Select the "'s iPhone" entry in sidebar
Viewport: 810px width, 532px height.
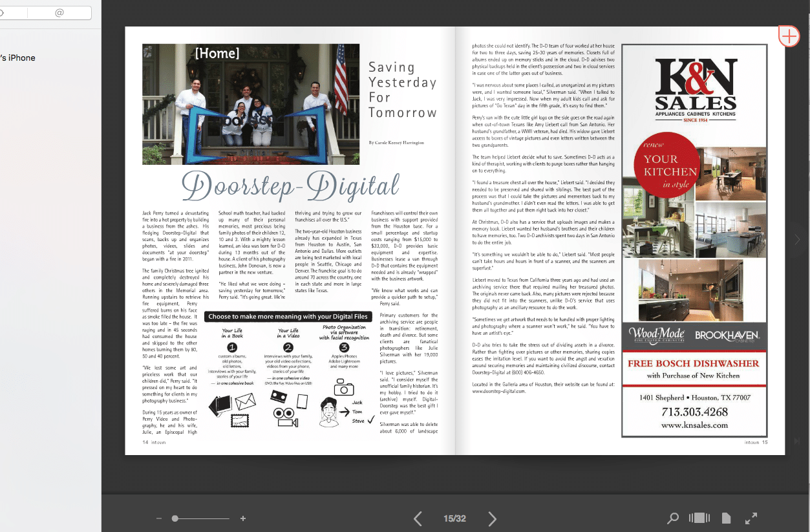pos(18,58)
